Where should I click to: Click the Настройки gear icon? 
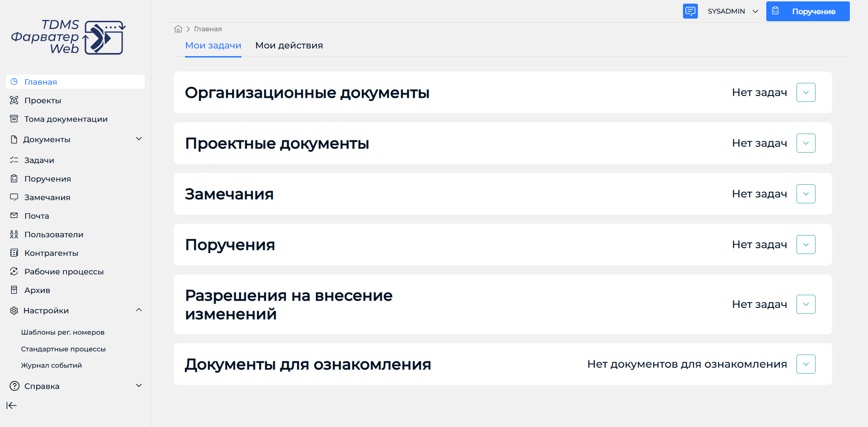14,311
